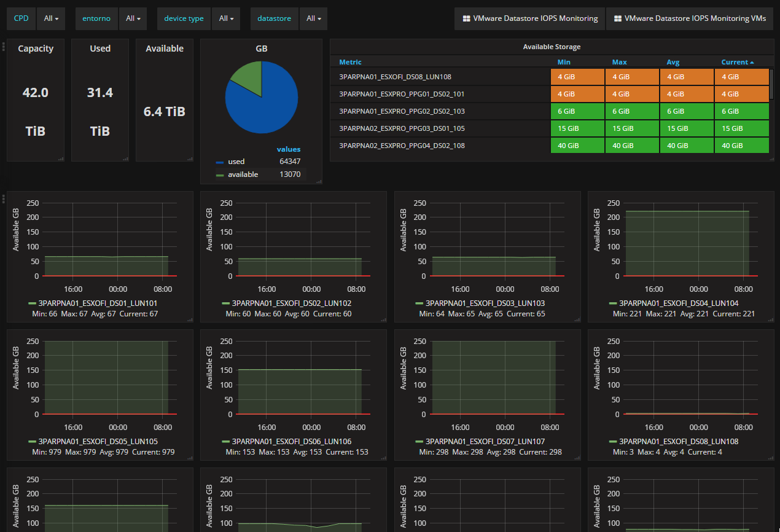The width and height of the screenshot is (780, 532).
Task: Click resize grip of Available panel
Action: [x=190, y=158]
